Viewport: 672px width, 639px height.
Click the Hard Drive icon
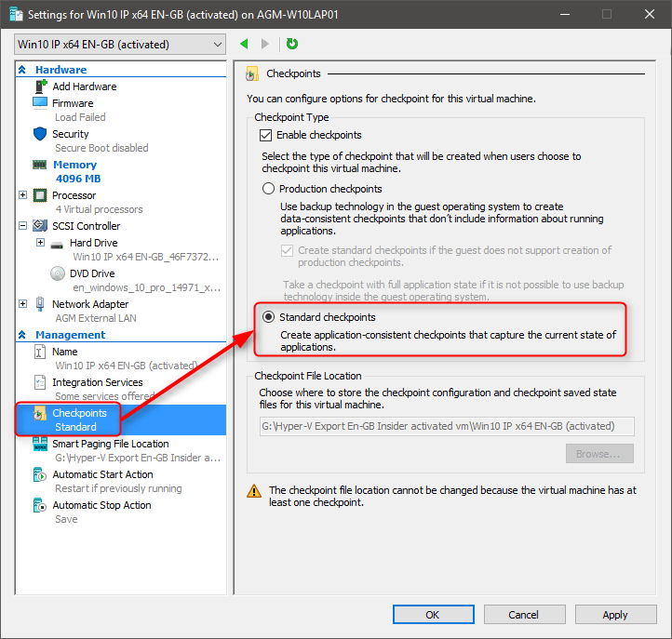coord(57,245)
